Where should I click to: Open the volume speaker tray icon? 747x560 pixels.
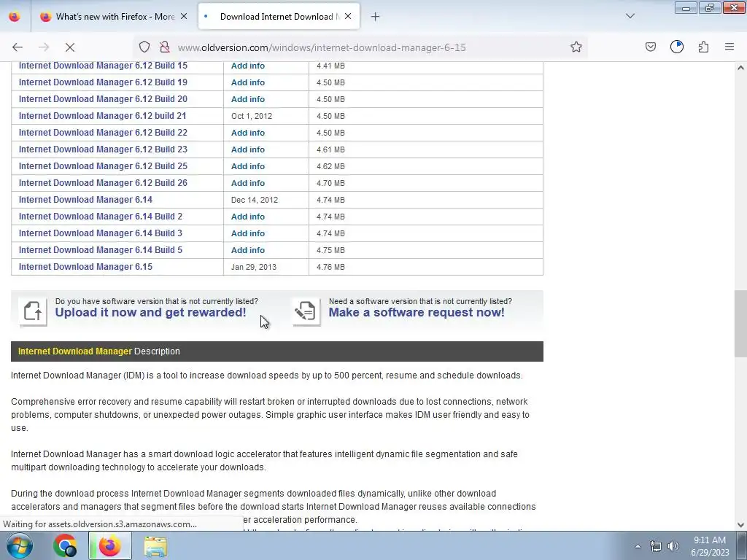[673, 546]
